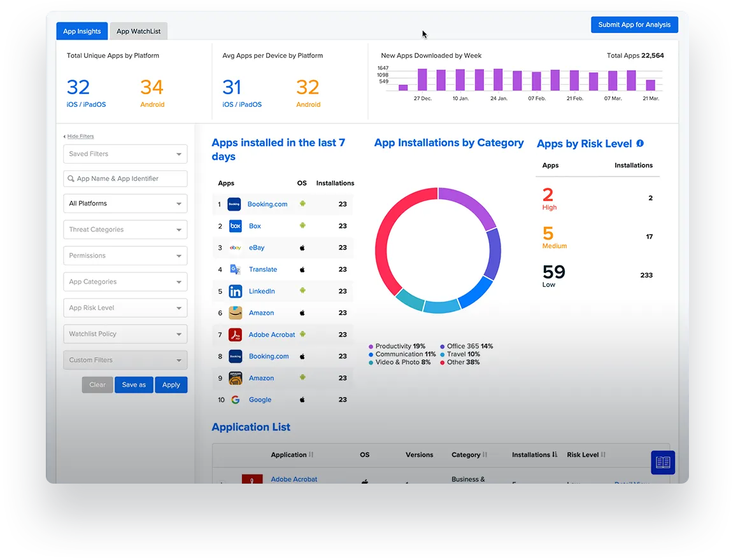Screen dimensions: 738x560
Task: Click the App Name & App Identifier search field
Action: click(125, 178)
